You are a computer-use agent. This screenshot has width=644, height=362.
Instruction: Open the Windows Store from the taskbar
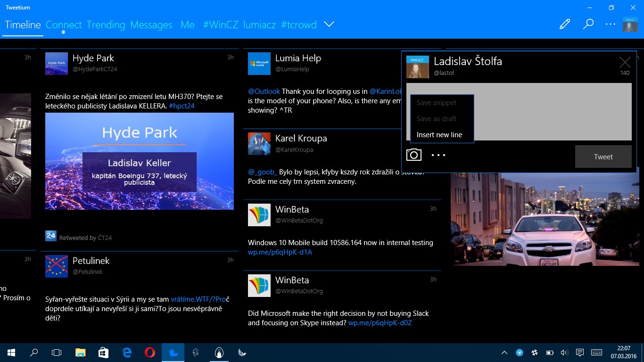pos(104,353)
